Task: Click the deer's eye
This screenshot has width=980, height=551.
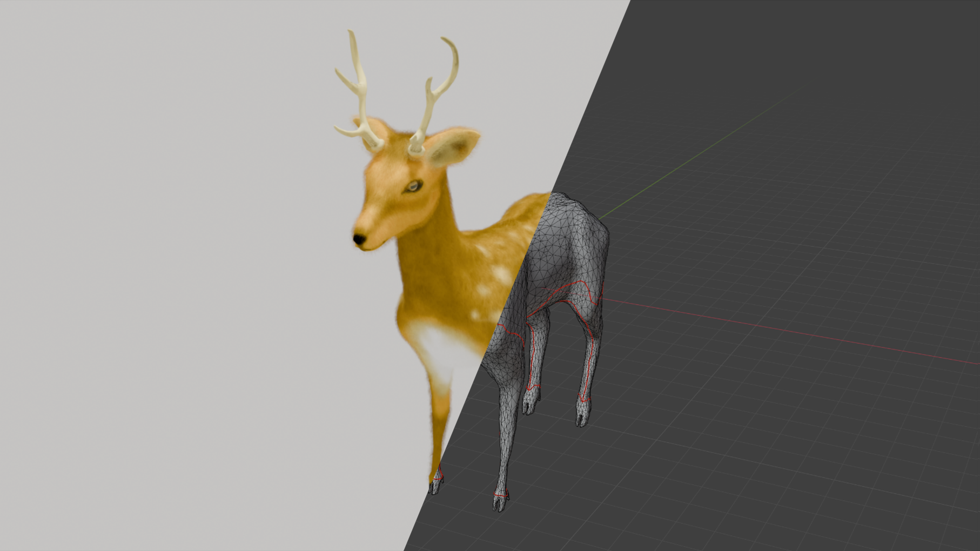Action: click(x=413, y=186)
